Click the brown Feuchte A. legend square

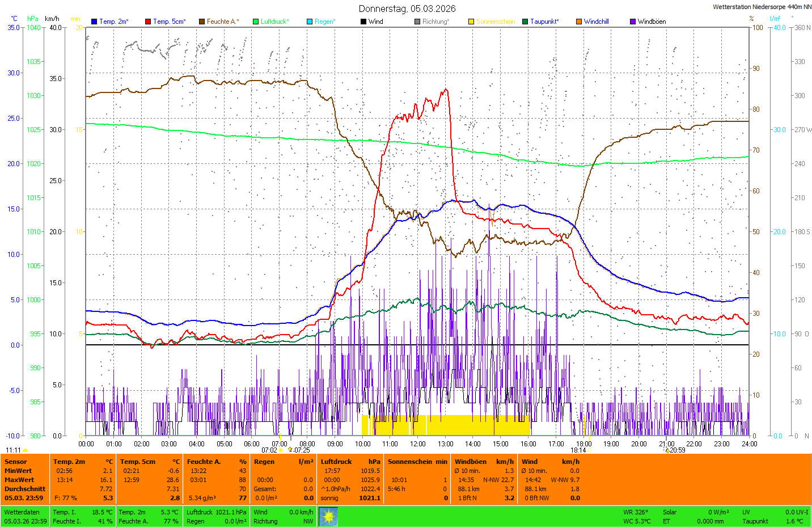[x=202, y=22]
